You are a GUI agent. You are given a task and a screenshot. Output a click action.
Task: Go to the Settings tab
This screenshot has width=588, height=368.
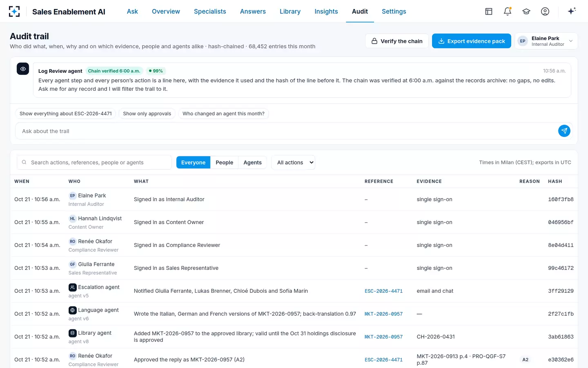394,11
